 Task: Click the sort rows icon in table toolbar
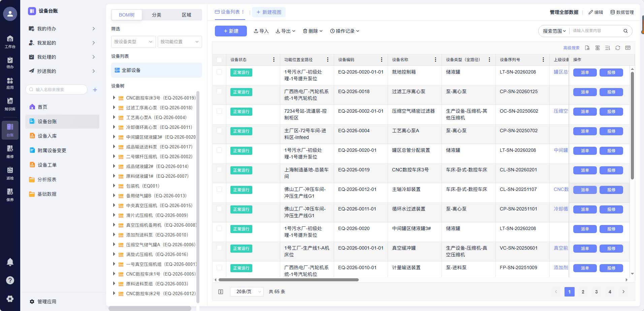[x=607, y=48]
